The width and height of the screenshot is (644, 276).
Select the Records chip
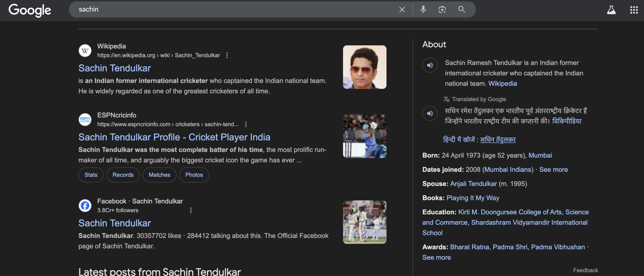123,175
